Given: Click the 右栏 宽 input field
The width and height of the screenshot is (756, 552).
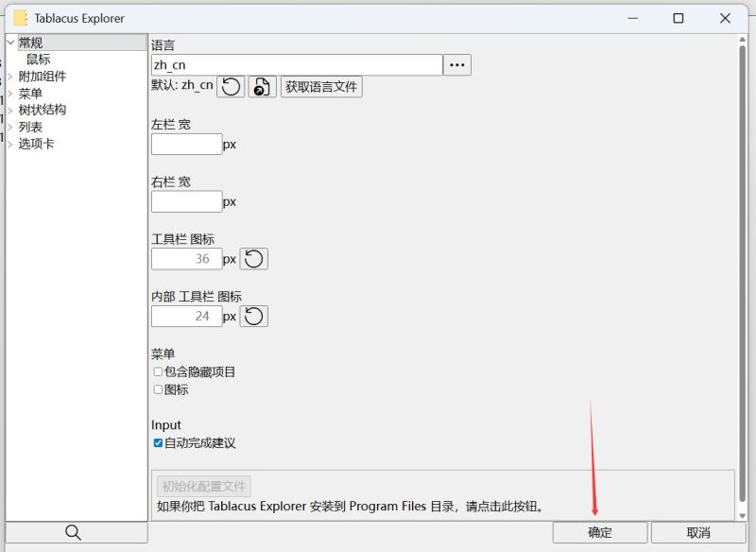Looking at the screenshot, I should 186,201.
